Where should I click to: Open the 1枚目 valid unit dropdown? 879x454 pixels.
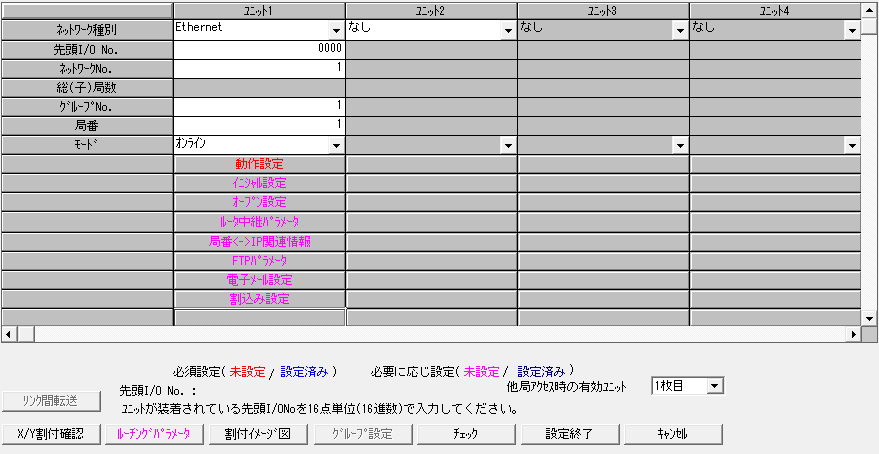coord(714,386)
